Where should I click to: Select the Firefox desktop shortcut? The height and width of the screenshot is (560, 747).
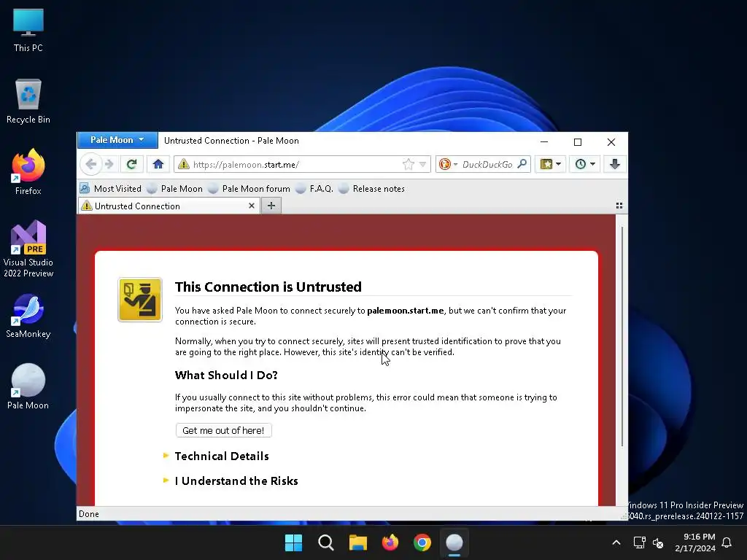[28, 172]
